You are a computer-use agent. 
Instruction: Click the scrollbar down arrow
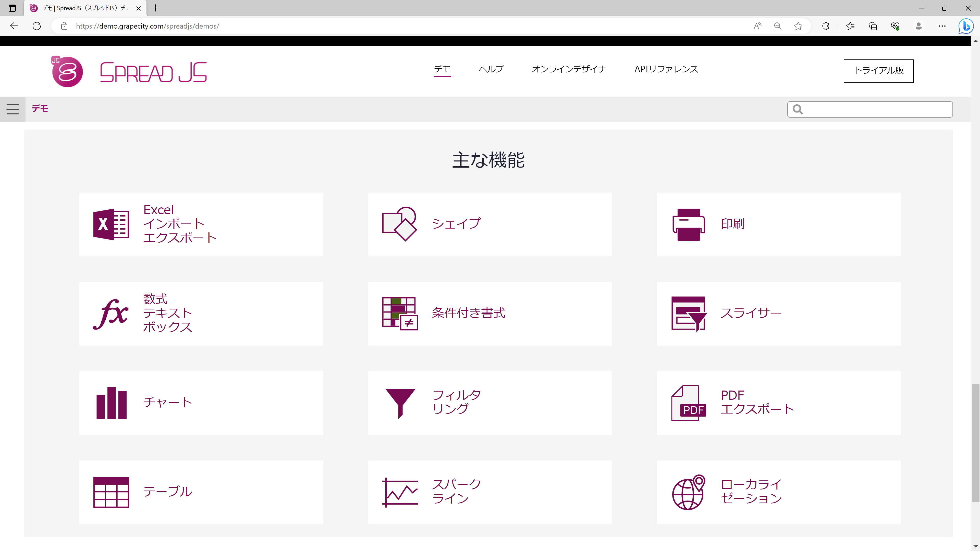click(x=976, y=547)
